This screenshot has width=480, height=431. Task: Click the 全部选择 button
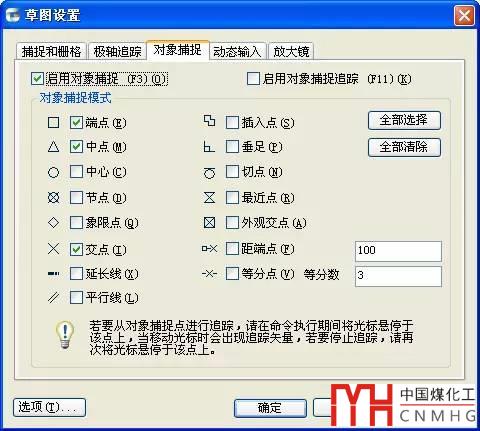(404, 120)
